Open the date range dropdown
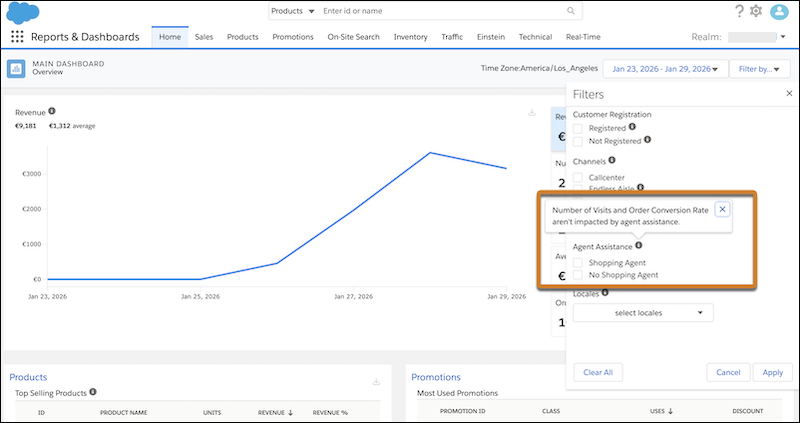The image size is (800, 423). point(663,69)
